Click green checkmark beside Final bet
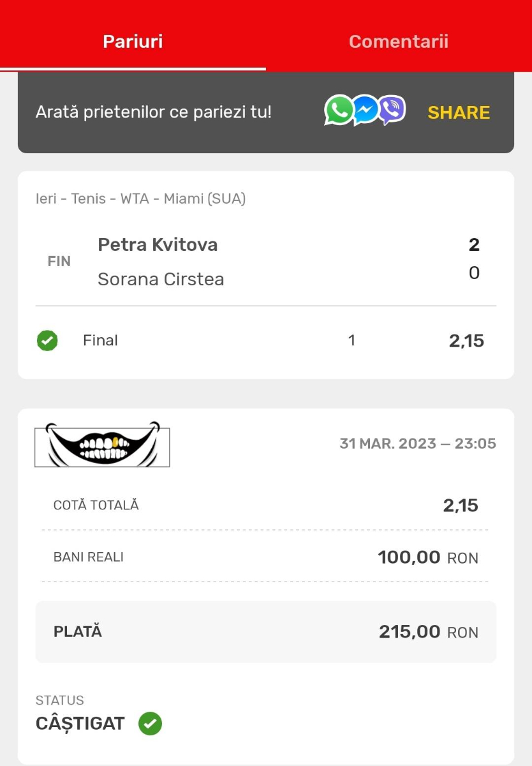This screenshot has height=766, width=532. coord(47,341)
